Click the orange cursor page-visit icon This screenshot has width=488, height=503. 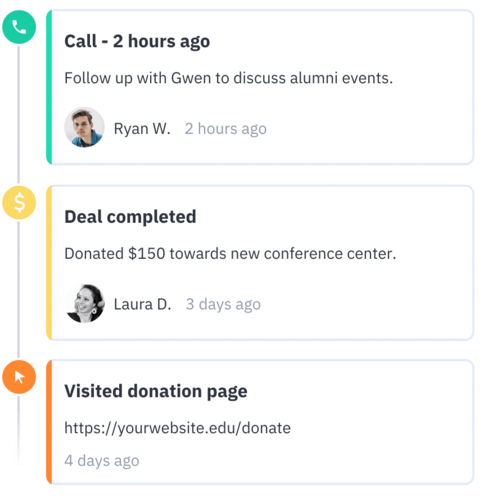tap(19, 377)
